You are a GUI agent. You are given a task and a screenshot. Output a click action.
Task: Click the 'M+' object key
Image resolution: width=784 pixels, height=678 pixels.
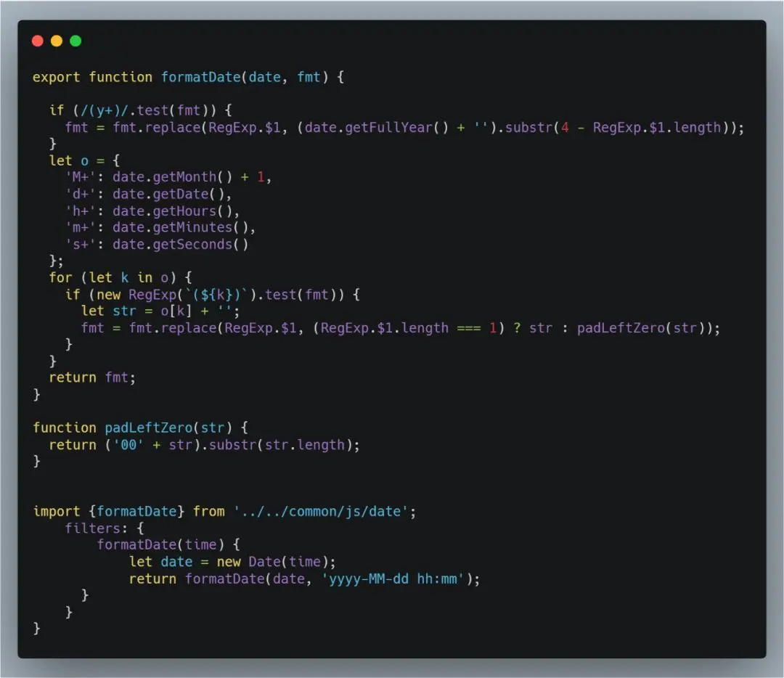(x=81, y=177)
